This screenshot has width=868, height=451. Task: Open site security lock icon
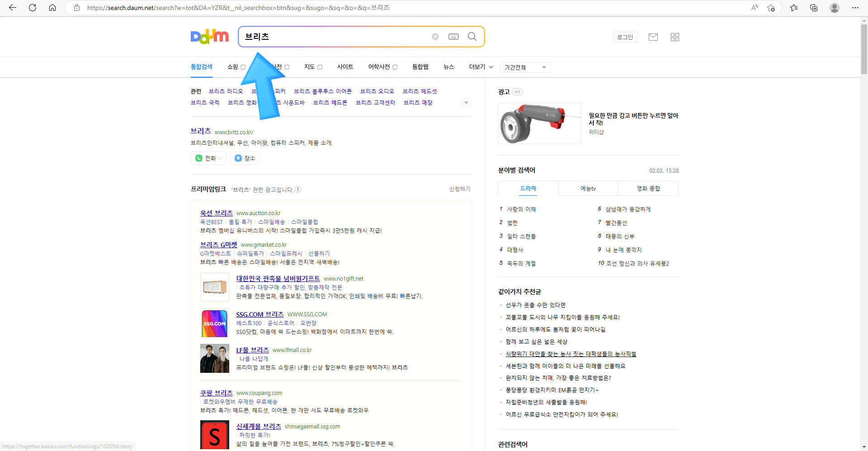click(x=77, y=8)
